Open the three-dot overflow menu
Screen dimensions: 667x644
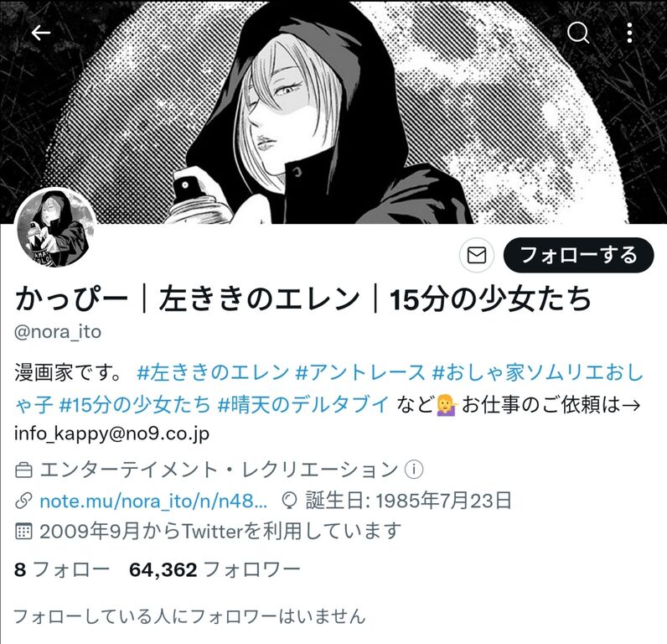pyautogui.click(x=629, y=33)
